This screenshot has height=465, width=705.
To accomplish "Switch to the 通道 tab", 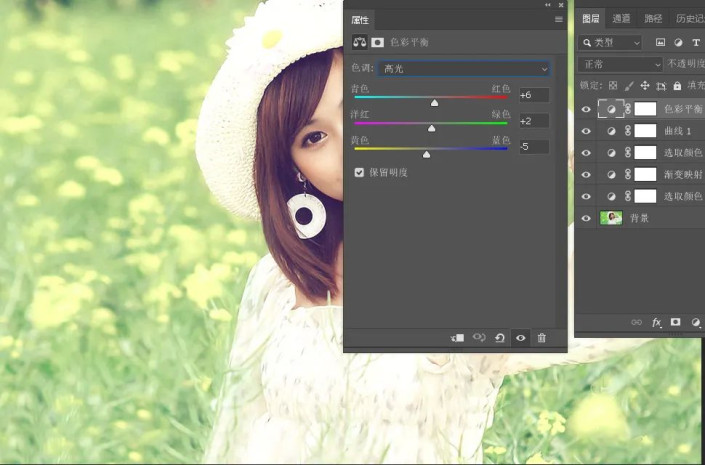I will [x=621, y=18].
